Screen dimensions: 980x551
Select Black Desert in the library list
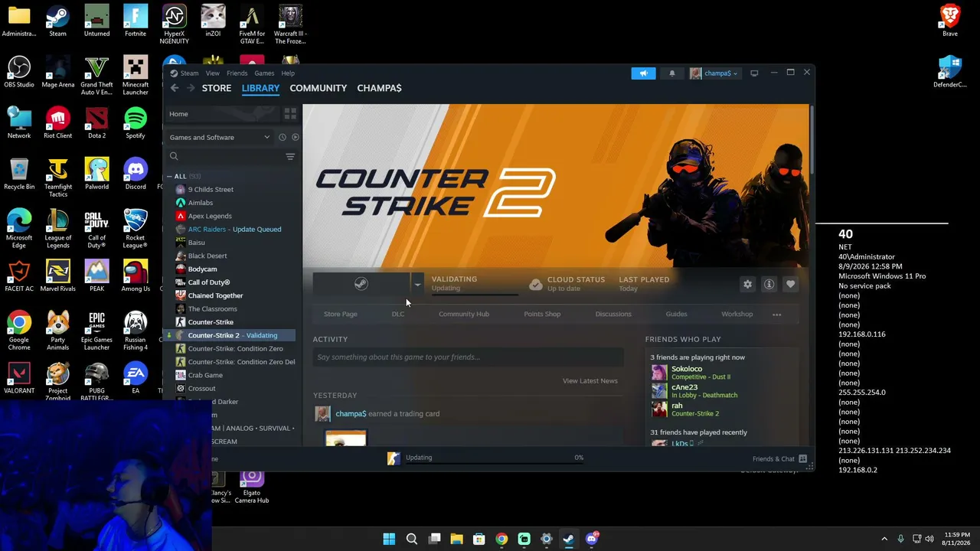tap(207, 256)
